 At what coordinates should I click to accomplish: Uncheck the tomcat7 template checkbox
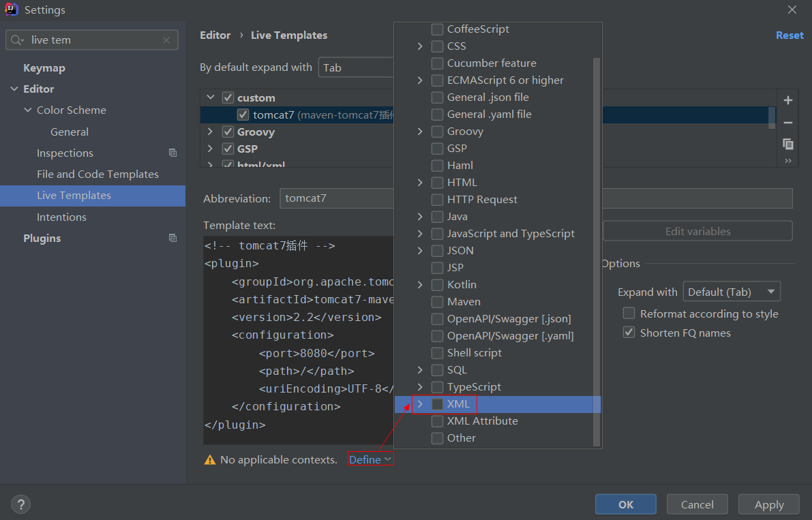(242, 115)
